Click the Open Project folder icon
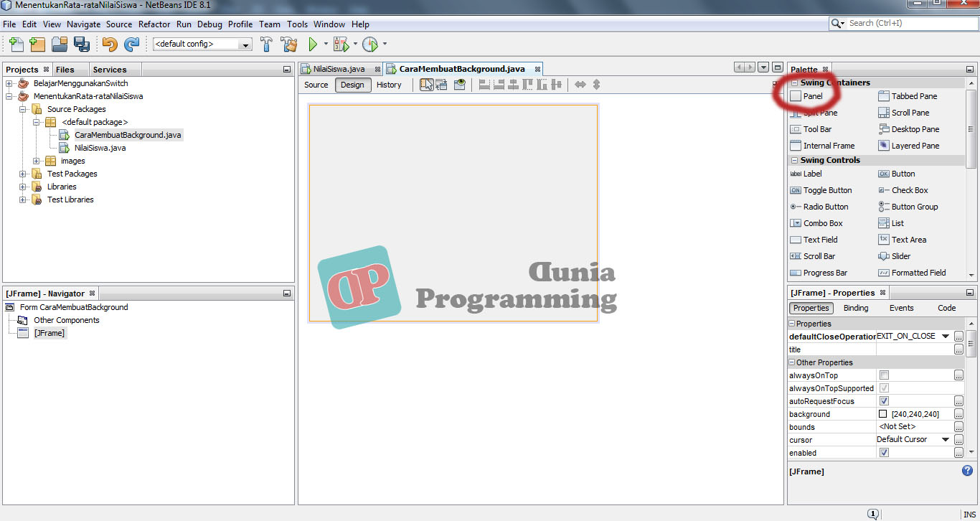The width and height of the screenshot is (980, 521). point(60,44)
